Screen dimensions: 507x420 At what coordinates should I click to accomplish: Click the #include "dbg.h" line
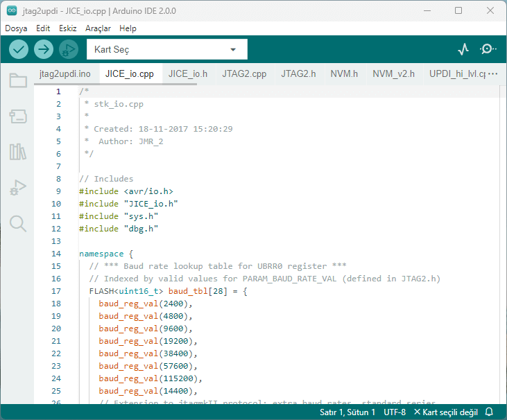(x=119, y=229)
